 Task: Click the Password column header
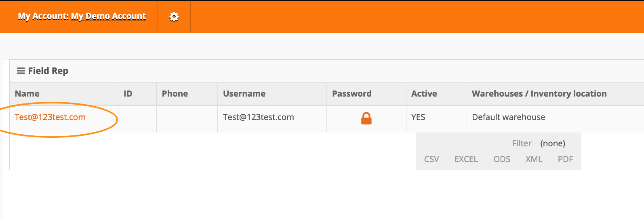[x=351, y=94]
